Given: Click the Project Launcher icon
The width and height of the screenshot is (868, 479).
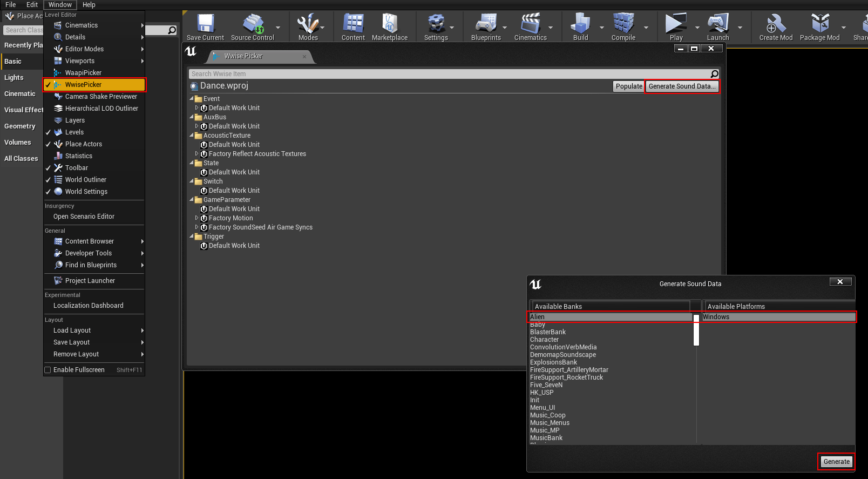Looking at the screenshot, I should (58, 281).
